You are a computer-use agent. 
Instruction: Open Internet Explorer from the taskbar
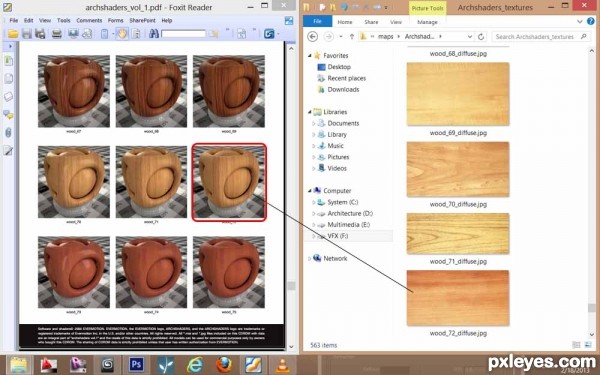195,365
